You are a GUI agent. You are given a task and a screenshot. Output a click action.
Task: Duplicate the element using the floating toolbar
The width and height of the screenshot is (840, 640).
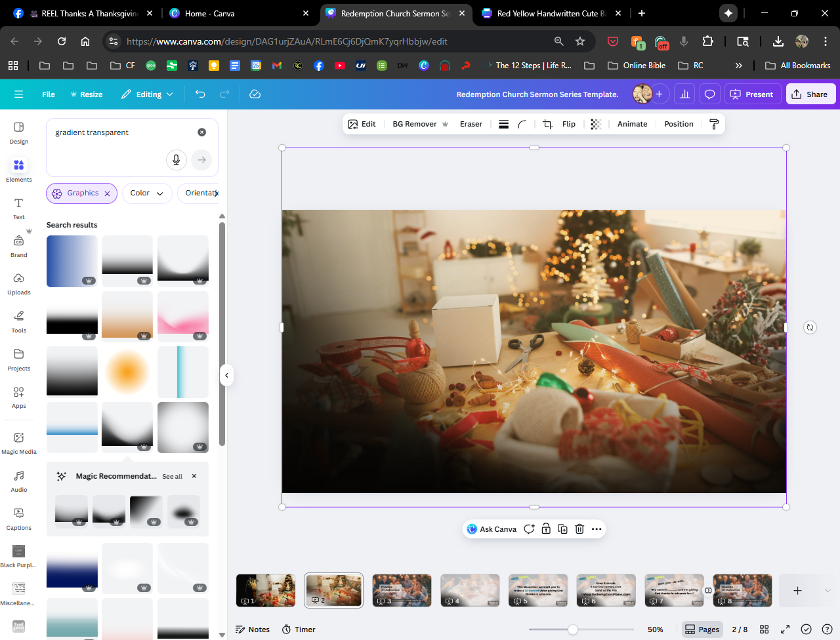click(x=562, y=529)
